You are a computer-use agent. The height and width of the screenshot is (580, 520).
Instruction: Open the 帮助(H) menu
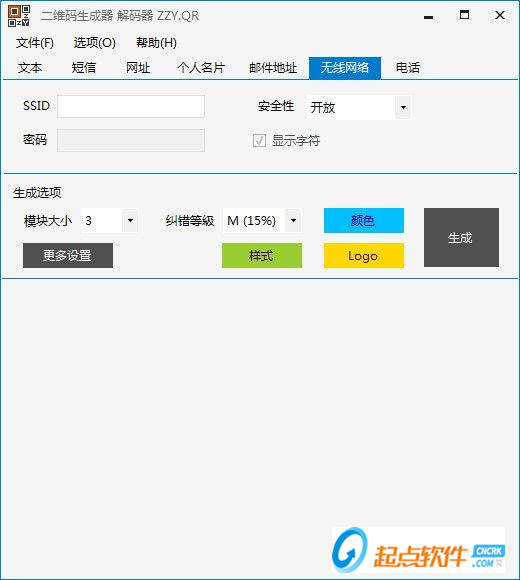[x=156, y=43]
